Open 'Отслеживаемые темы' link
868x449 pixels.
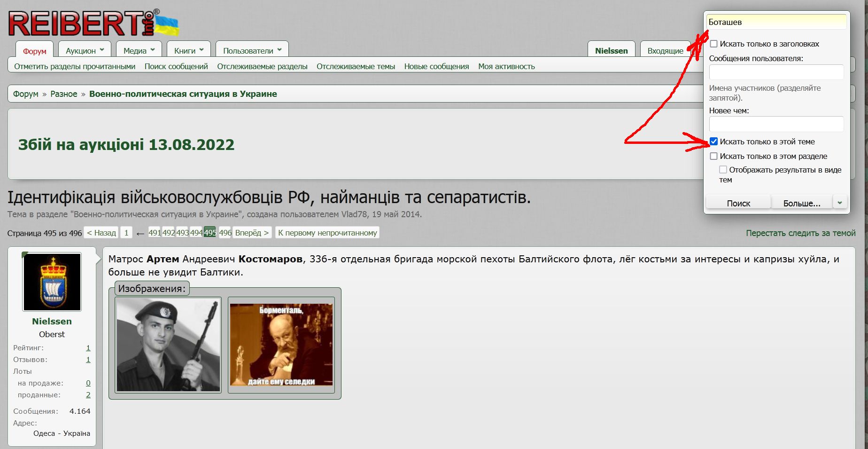point(356,66)
